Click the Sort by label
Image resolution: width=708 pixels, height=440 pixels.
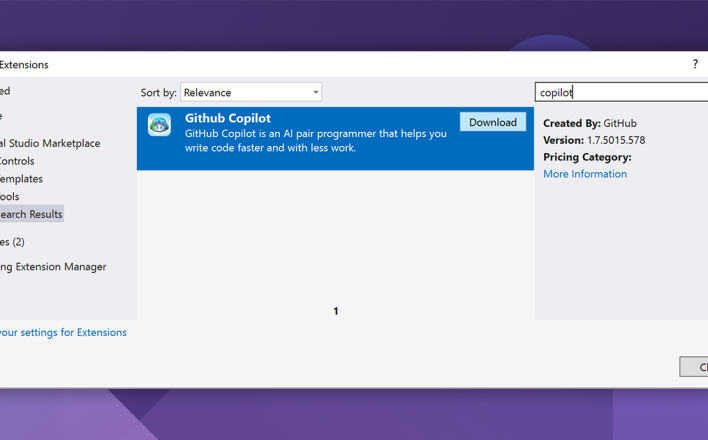[158, 93]
